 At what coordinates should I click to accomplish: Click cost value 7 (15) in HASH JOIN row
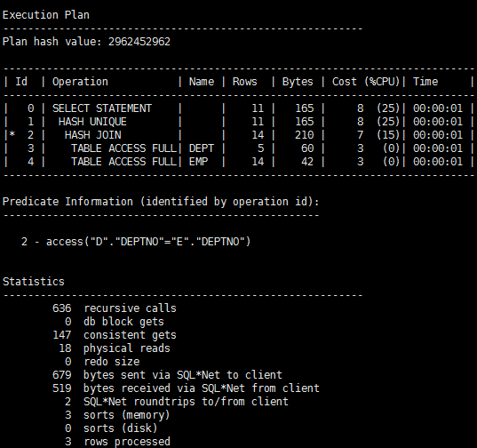378,135
